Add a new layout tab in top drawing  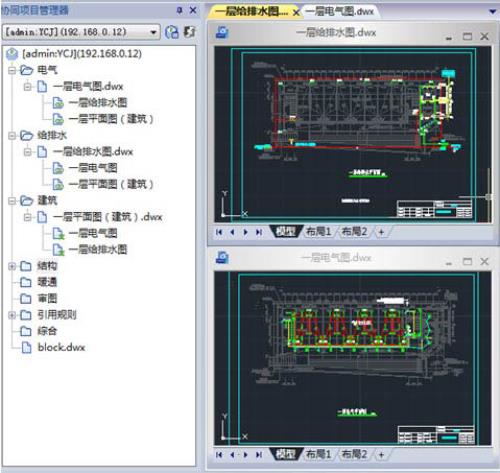(x=381, y=232)
